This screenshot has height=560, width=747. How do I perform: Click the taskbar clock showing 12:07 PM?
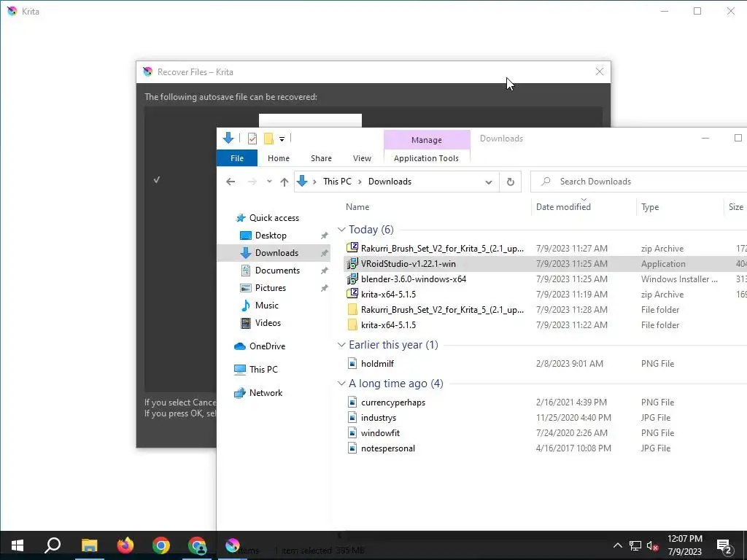click(684, 545)
